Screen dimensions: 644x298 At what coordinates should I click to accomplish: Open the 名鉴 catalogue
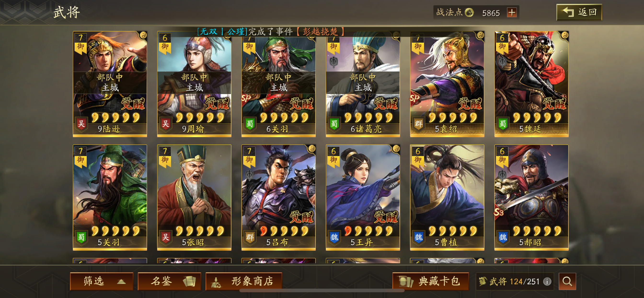[x=169, y=281]
